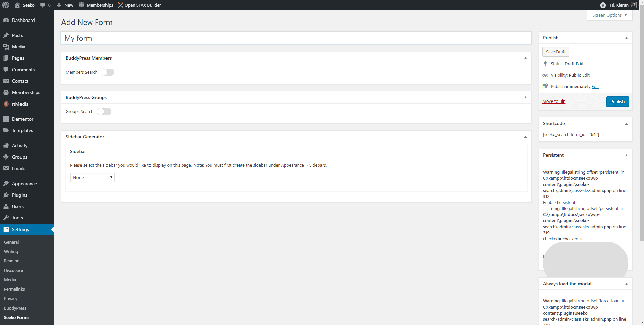Viewport: 644px width, 325px height.
Task: Collapse the BuddyPress Members panel arrow
Action: (x=526, y=58)
